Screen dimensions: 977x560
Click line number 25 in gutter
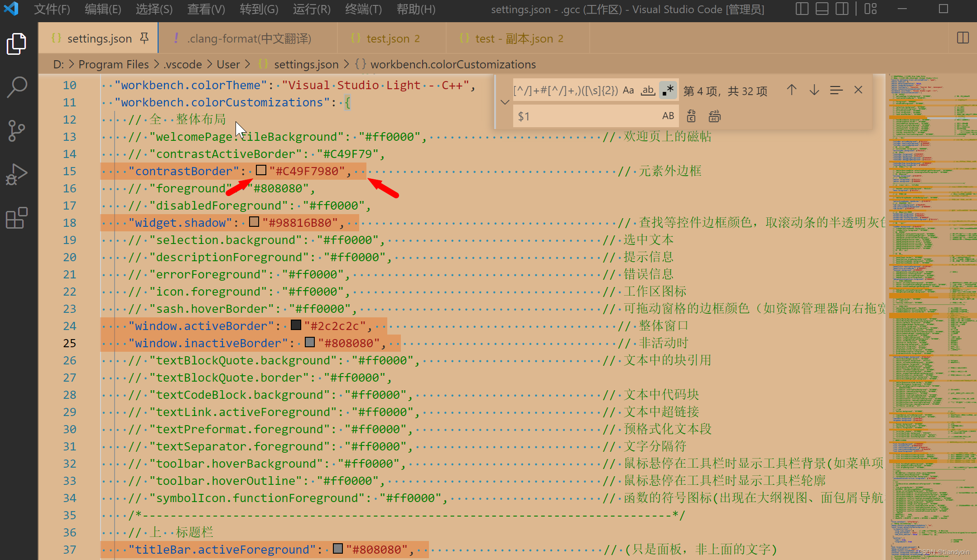(x=69, y=343)
